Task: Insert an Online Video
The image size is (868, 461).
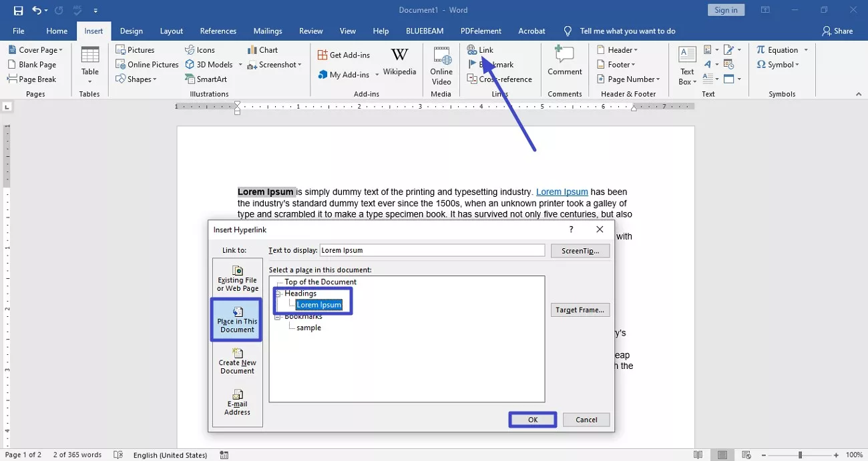Action: [441, 65]
